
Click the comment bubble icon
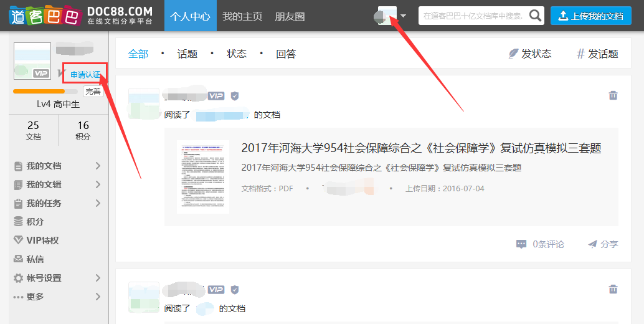[521, 244]
